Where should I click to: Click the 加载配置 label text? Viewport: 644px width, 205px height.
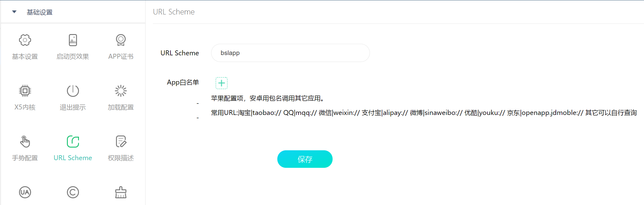(x=121, y=107)
